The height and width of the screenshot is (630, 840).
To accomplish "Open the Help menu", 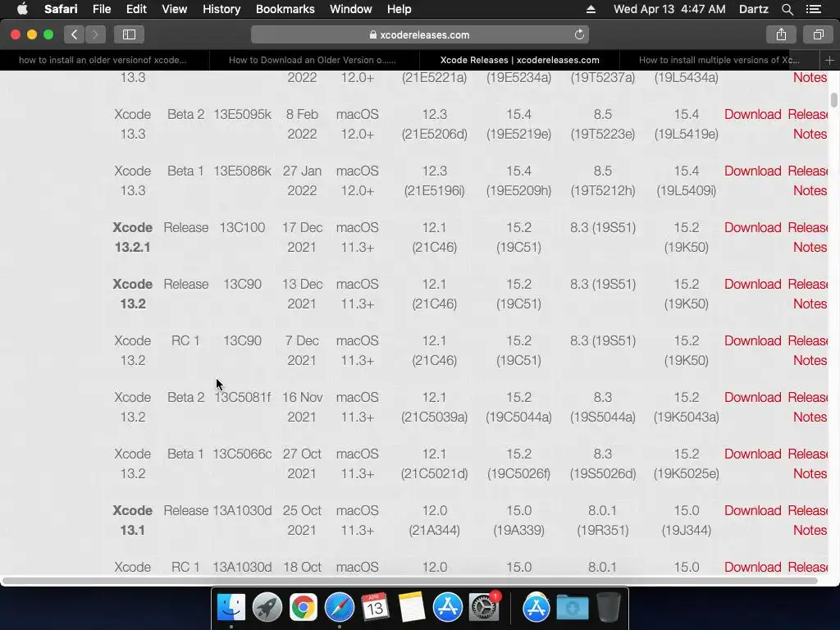I will pyautogui.click(x=399, y=9).
